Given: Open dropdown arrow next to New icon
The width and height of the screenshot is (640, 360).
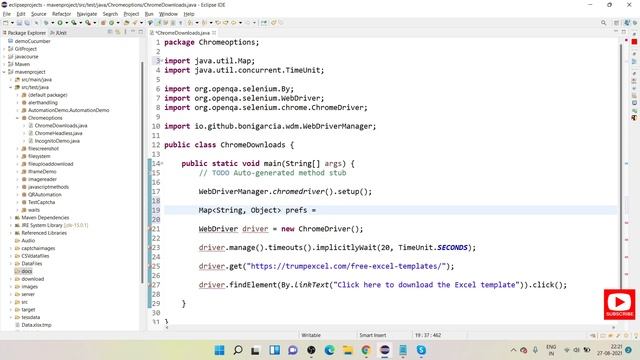Looking at the screenshot, I should pos(12,23).
